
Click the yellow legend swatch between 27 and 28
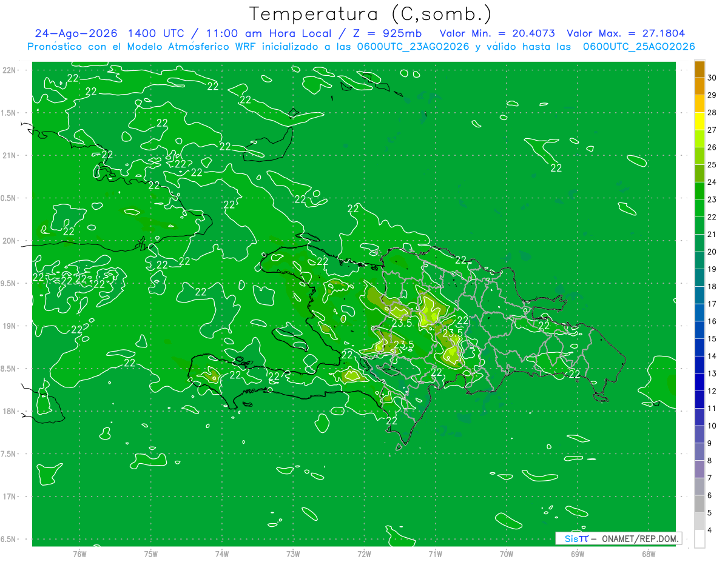(699, 121)
